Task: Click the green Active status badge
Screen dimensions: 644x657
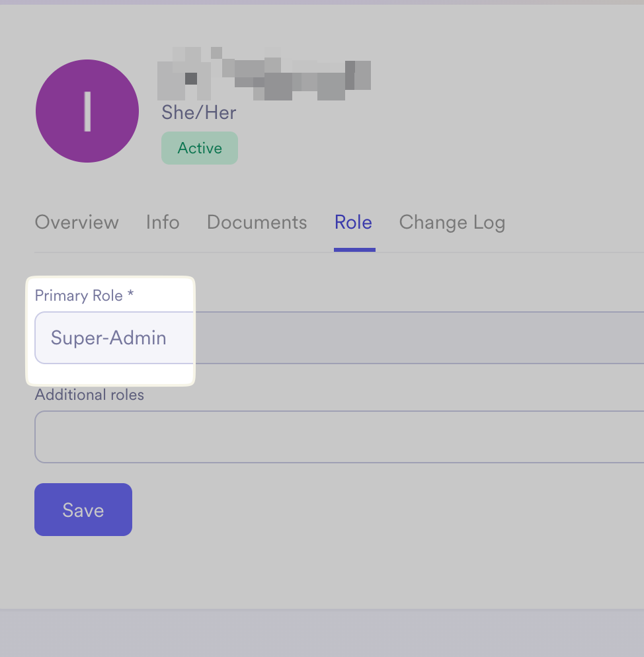Action: [x=200, y=148]
